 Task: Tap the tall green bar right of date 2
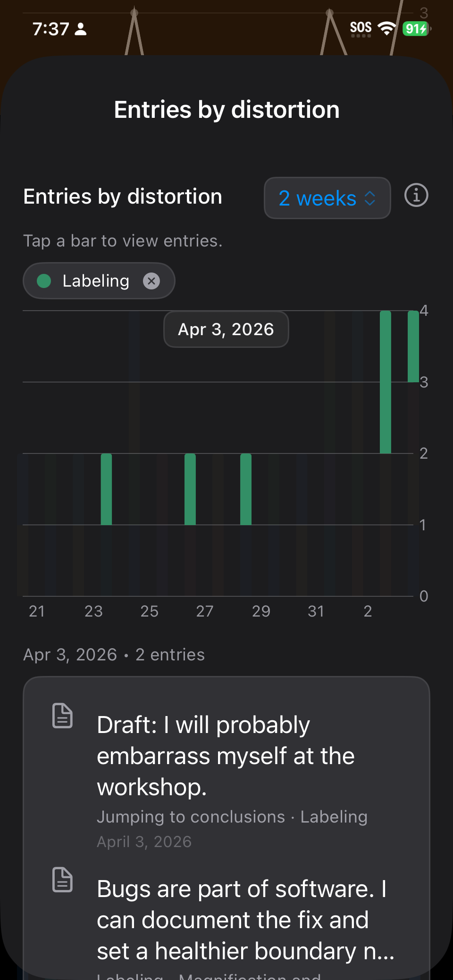point(386,382)
